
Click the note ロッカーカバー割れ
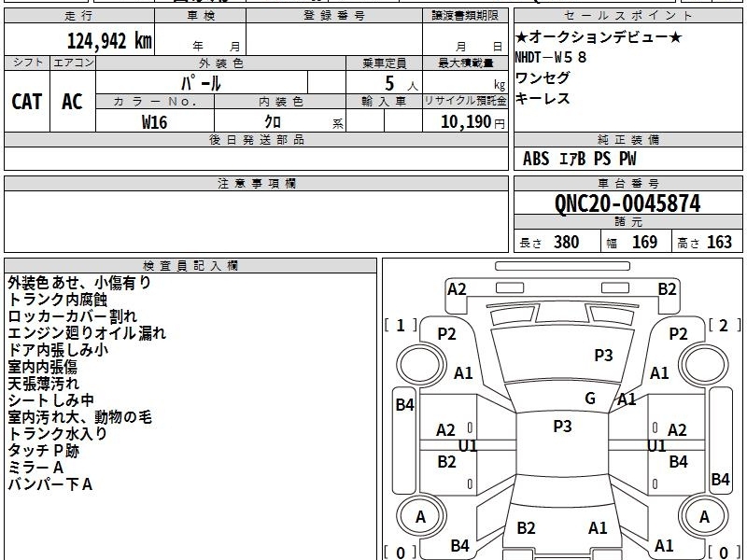(73, 316)
